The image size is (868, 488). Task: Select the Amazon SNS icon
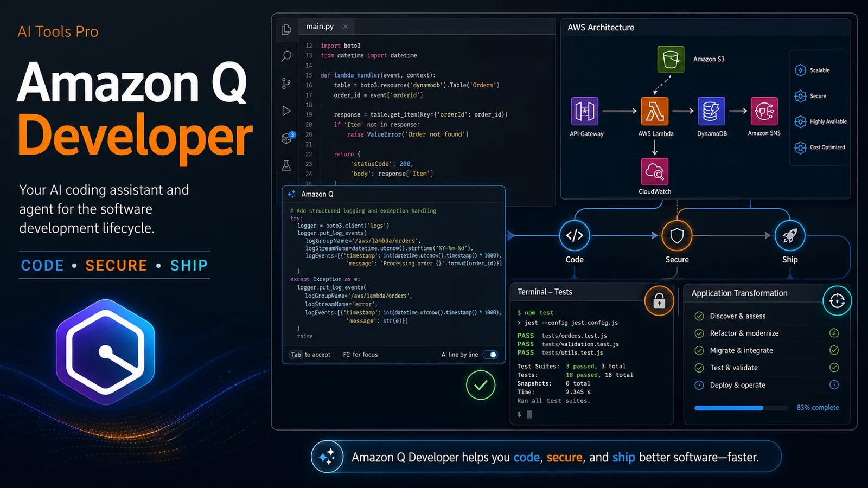coord(764,111)
